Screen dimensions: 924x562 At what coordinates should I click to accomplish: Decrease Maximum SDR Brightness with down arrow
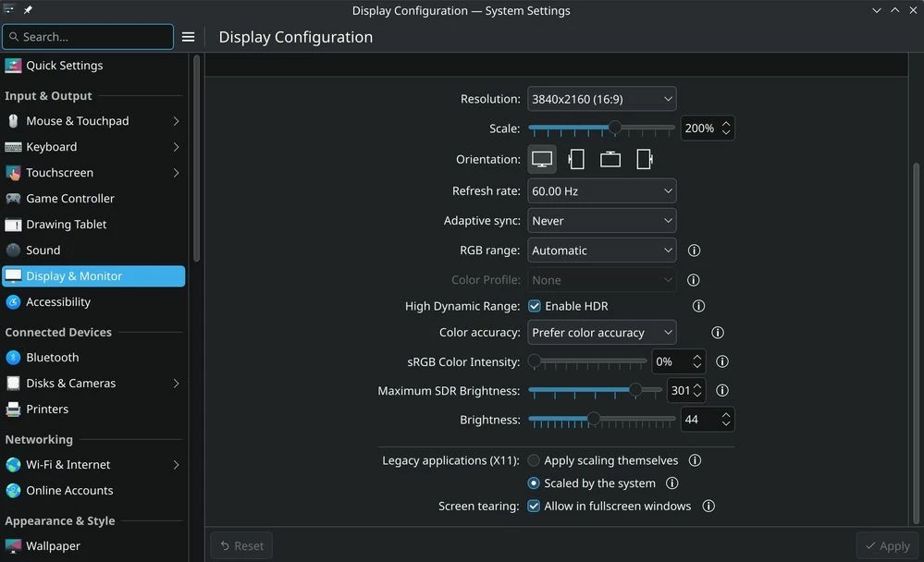point(697,395)
